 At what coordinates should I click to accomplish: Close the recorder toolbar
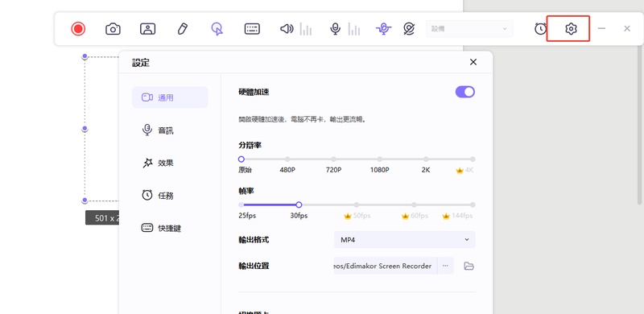tap(627, 28)
